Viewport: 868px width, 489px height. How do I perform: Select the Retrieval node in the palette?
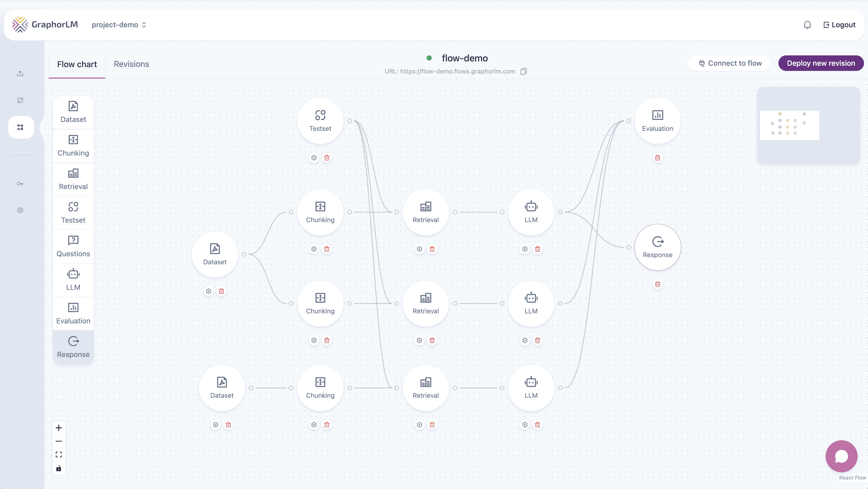(73, 179)
